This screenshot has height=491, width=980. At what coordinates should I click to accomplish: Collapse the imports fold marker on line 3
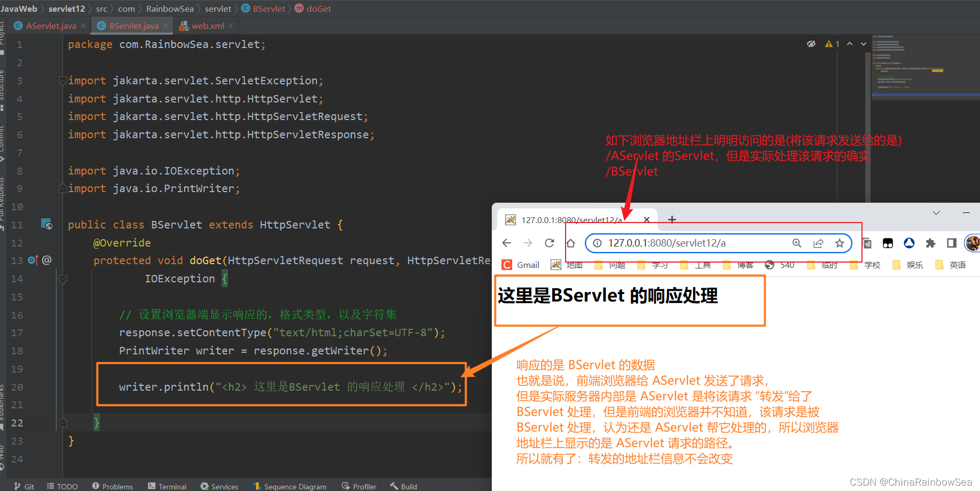62,81
